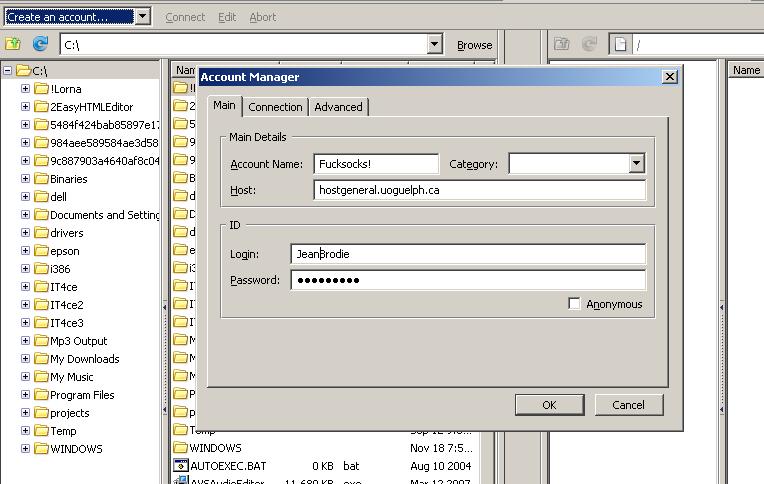764x484 pixels.
Task: Switch to the Advanced tab
Action: tap(338, 107)
